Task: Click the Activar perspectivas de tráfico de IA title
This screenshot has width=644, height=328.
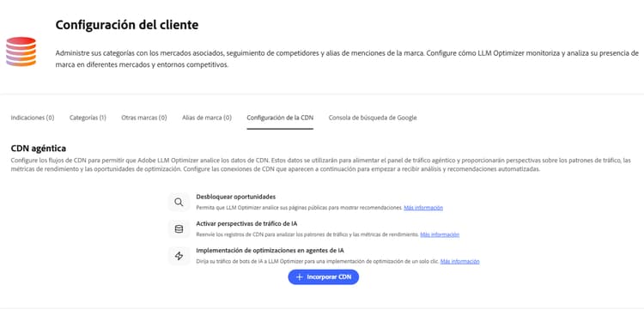Action: tap(246, 224)
